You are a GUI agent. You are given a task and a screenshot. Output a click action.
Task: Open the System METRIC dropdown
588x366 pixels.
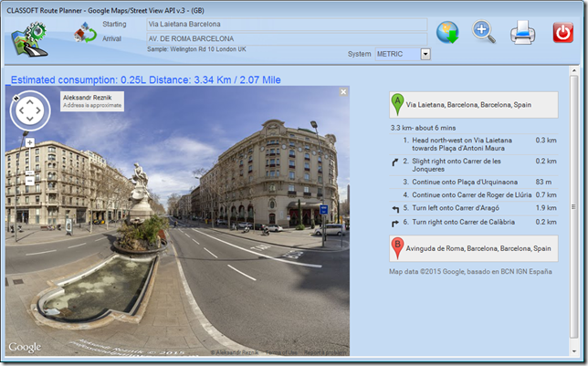click(x=425, y=54)
